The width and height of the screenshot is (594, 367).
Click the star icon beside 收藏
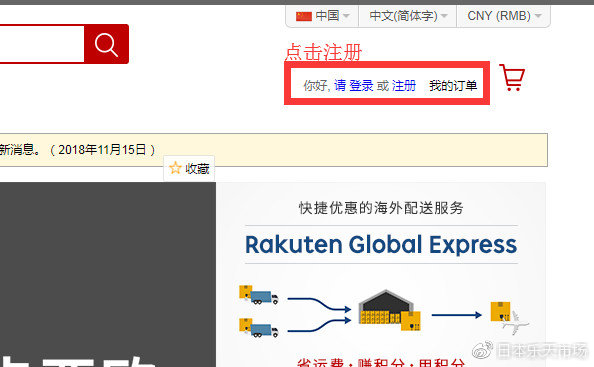(x=175, y=168)
